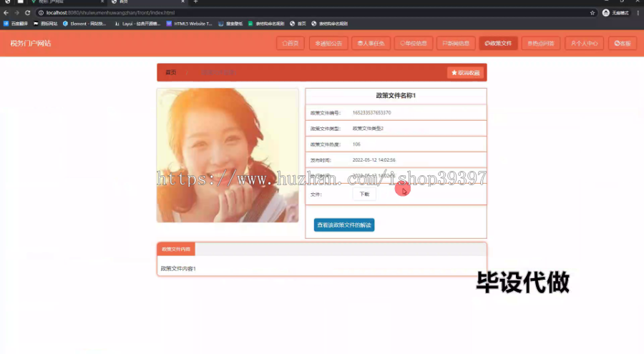Open the HTML5 Website T... bookmark

tap(190, 24)
